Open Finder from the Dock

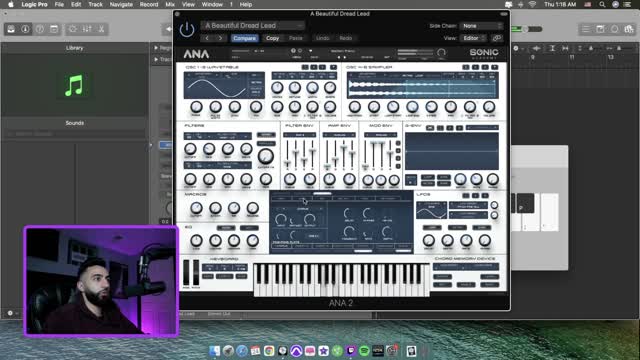click(x=214, y=351)
